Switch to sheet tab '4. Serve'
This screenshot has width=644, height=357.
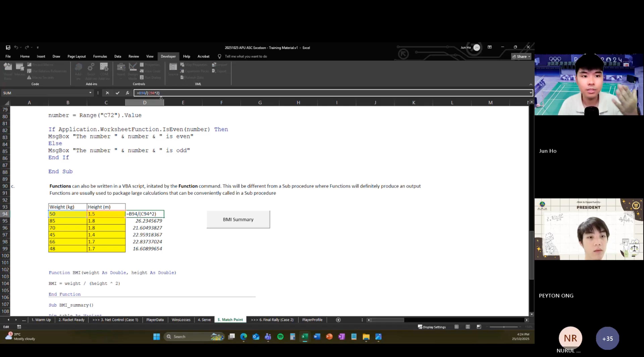204,320
